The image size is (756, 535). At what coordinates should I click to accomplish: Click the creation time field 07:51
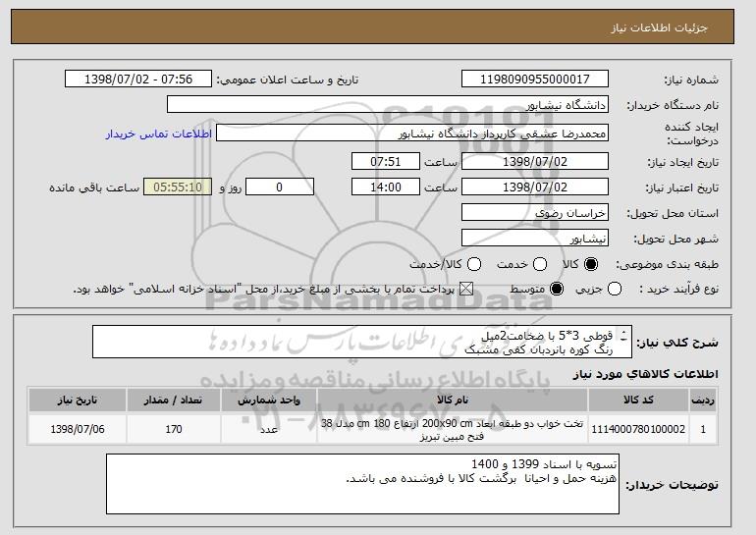pos(386,161)
